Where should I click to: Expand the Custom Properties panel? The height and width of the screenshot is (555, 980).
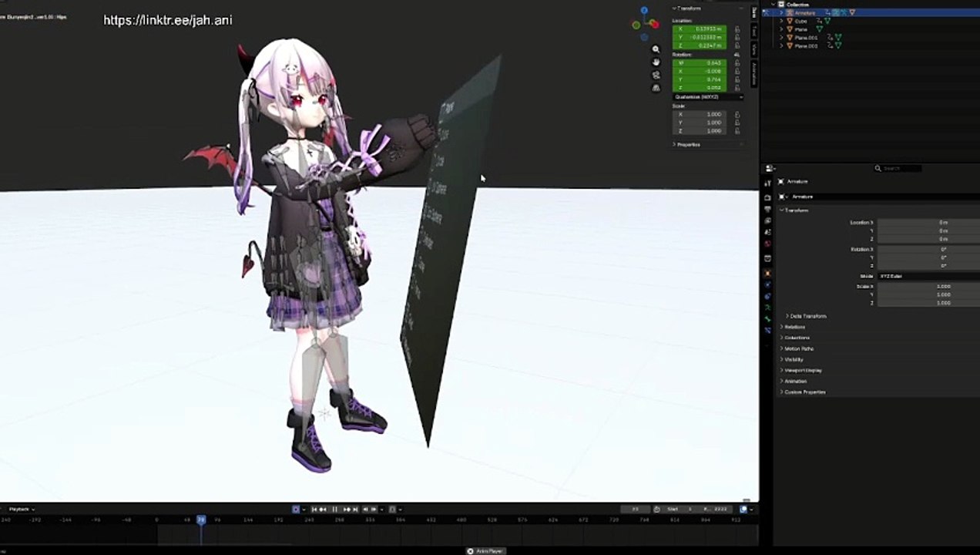point(803,392)
